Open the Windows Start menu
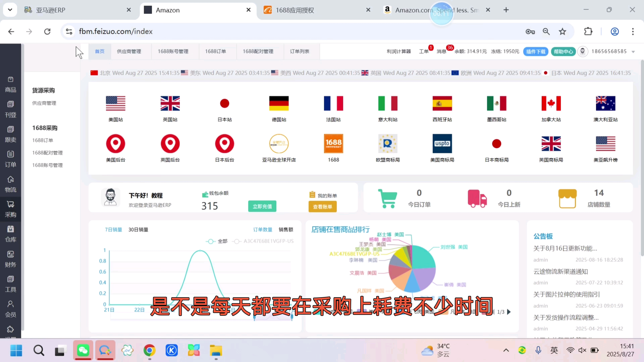Screen dimensions: 644x362 coord(16,350)
